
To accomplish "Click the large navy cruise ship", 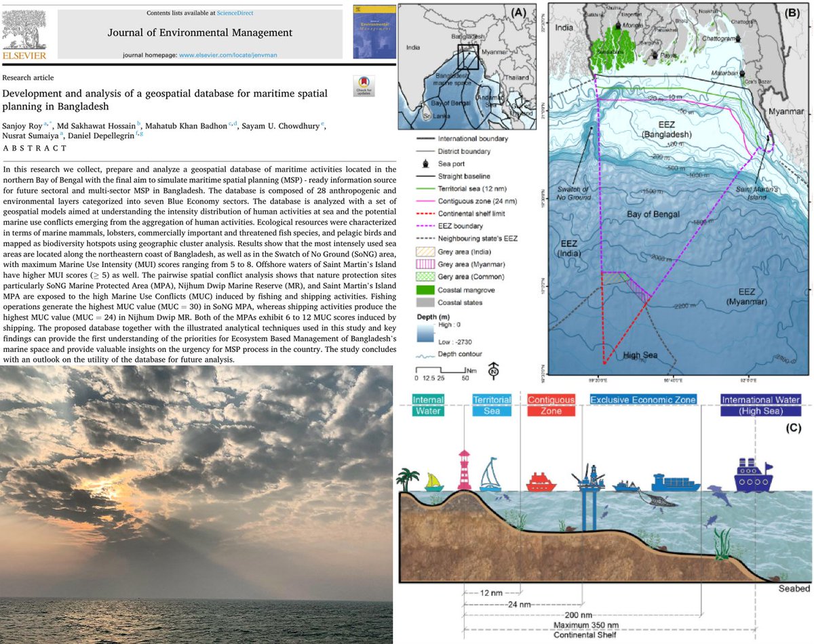I will (x=752, y=475).
